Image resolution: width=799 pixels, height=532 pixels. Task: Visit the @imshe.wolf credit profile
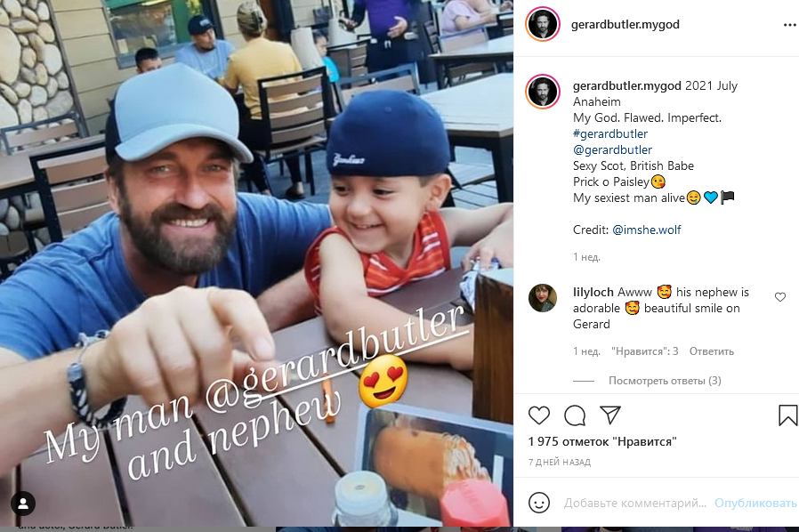(647, 230)
